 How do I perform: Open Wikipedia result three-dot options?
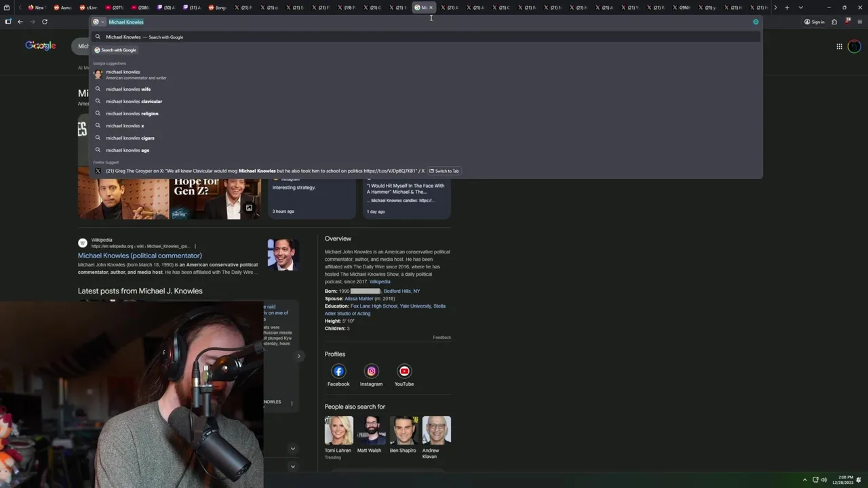(195, 246)
